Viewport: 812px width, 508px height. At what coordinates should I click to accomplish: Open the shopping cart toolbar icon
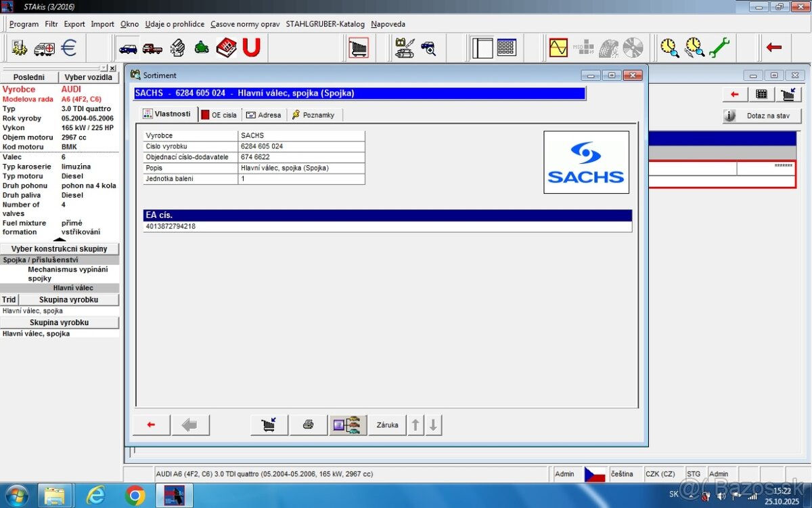tap(359, 48)
